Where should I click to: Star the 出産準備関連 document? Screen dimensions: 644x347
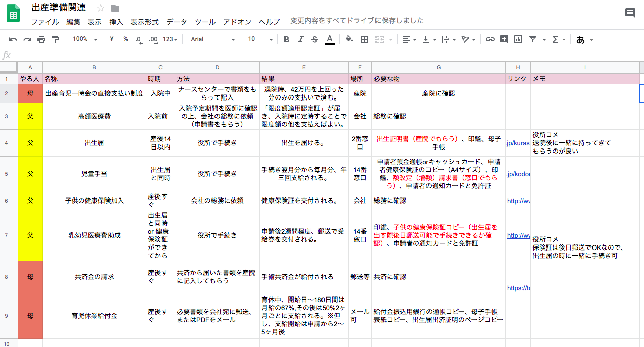[101, 8]
